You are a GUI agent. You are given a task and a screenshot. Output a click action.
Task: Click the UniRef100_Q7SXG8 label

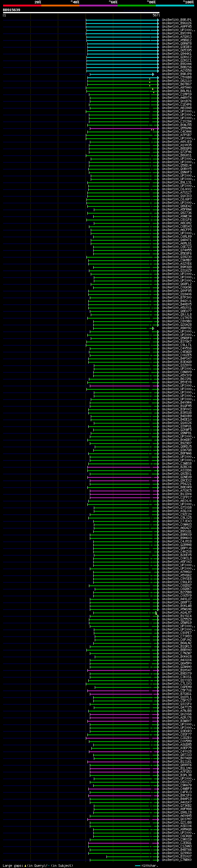click(x=176, y=507)
